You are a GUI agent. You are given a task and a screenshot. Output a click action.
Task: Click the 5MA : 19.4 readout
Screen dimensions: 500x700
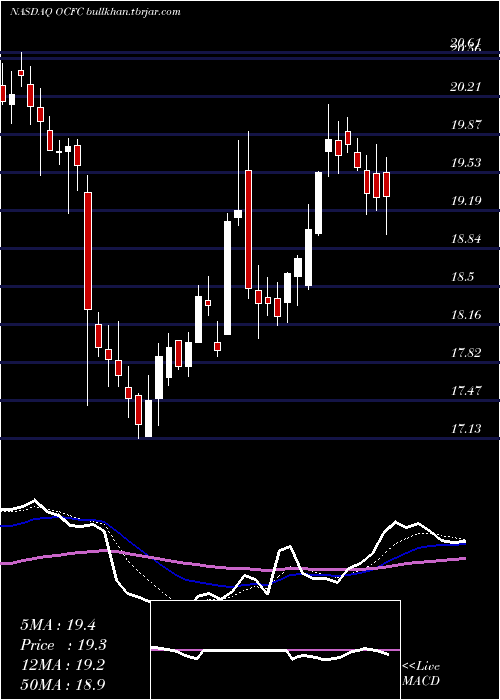pyautogui.click(x=58, y=625)
